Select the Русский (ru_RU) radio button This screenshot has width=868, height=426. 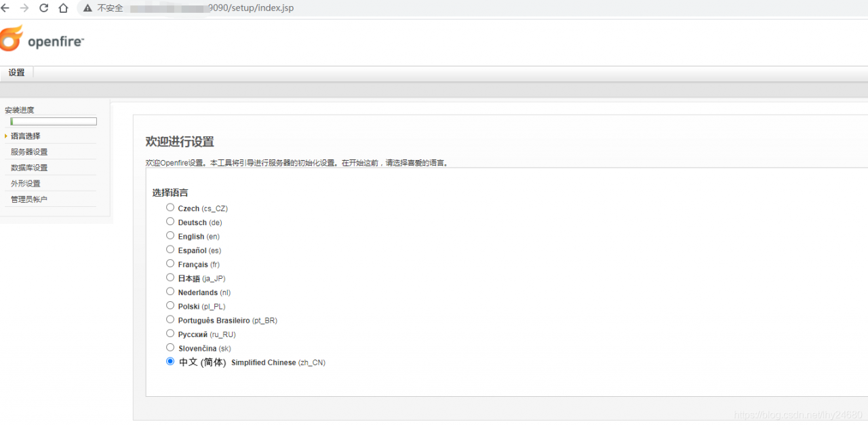(x=170, y=333)
